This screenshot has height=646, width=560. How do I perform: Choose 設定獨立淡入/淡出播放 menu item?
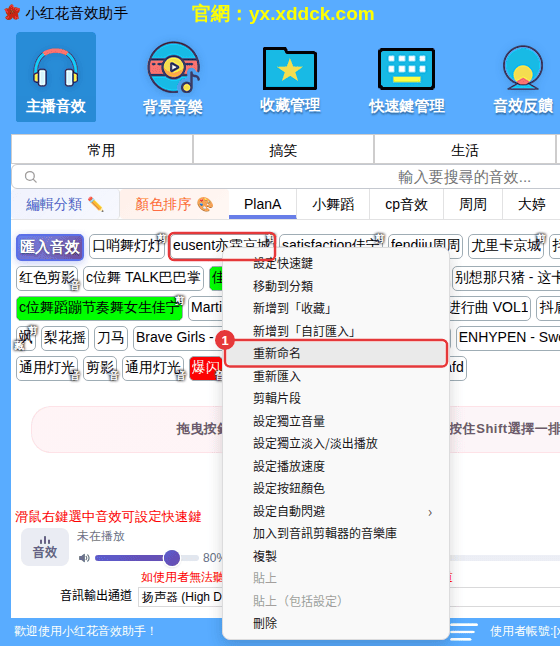336,443
